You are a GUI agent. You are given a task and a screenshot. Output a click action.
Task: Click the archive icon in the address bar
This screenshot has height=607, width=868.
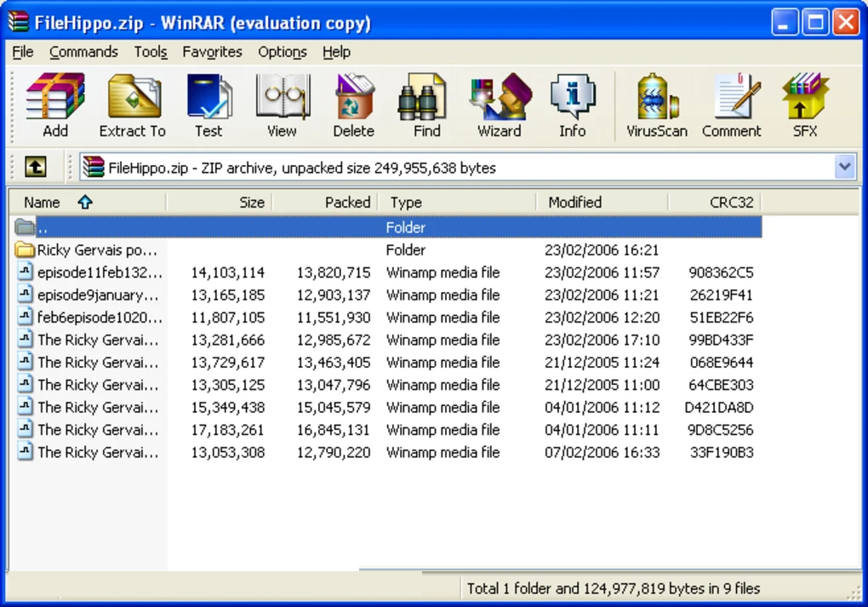[94, 167]
